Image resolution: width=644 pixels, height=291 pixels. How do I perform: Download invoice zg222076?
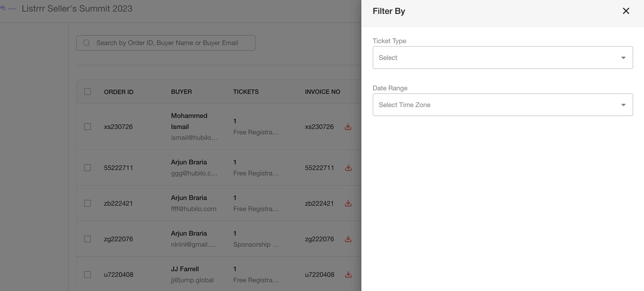[348, 239]
